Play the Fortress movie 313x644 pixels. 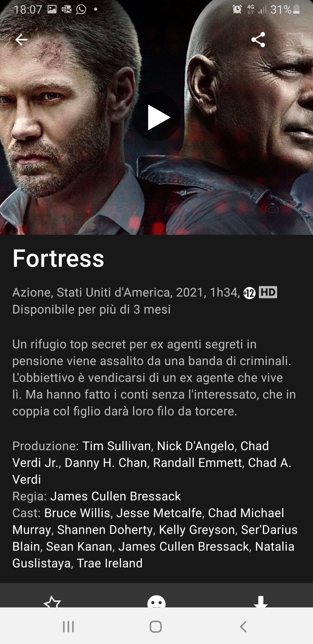coord(158,117)
